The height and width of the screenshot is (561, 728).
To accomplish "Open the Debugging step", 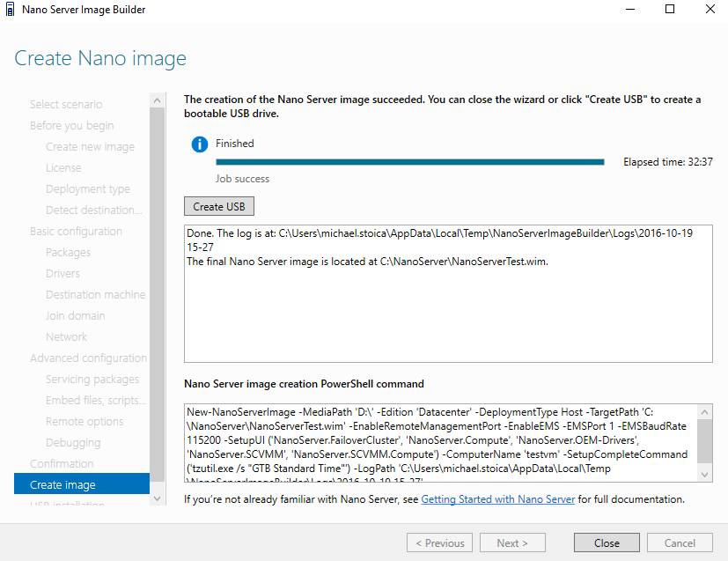I will point(73,443).
